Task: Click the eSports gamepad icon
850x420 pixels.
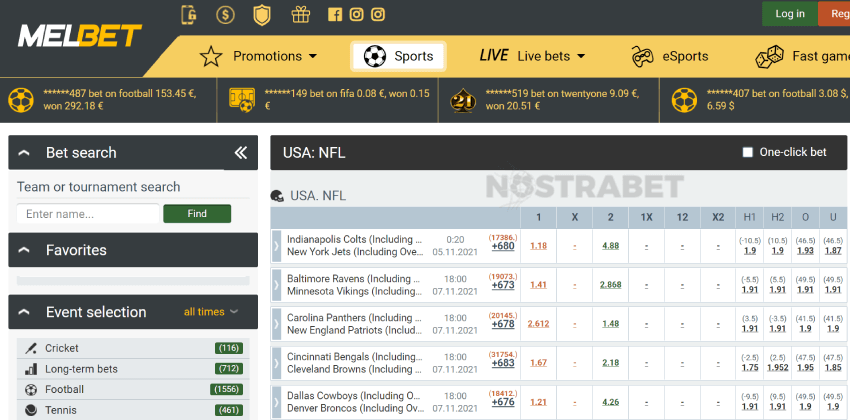Action: click(x=642, y=56)
